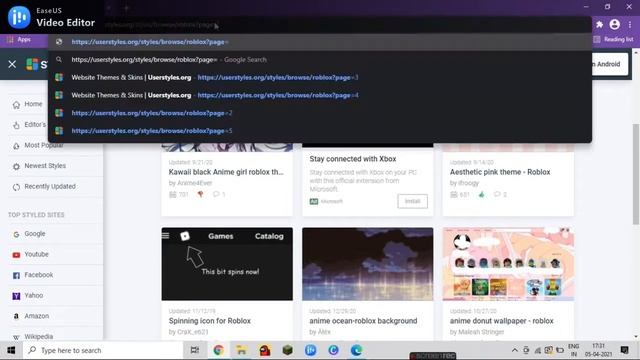
Task: Click the page vertical scrollbar
Action: tap(636, 174)
